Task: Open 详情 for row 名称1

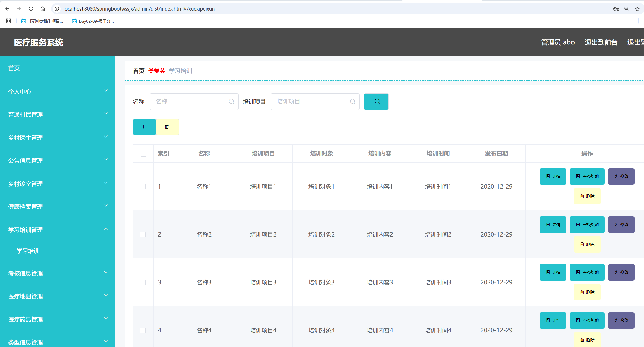Action: (x=553, y=177)
